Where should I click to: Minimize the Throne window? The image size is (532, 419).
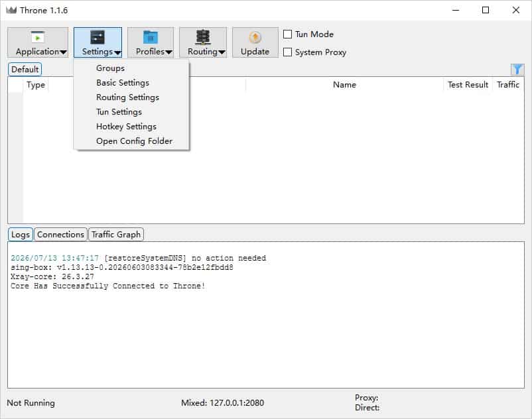(456, 10)
